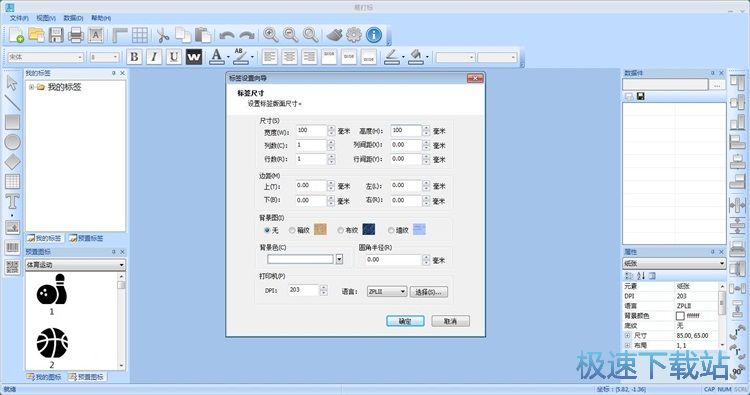Image resolution: width=750 pixels, height=395 pixels.
Task: Expand the '尺寸' property row
Action: point(627,335)
